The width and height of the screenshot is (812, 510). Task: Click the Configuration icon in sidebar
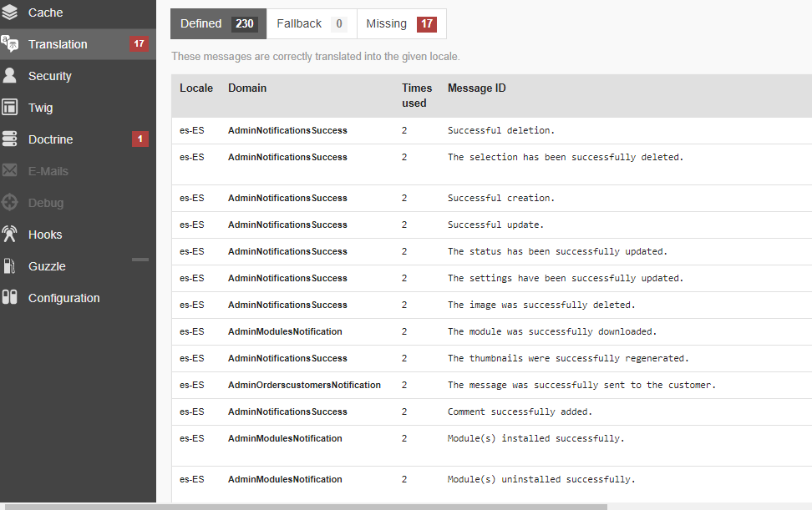10,298
